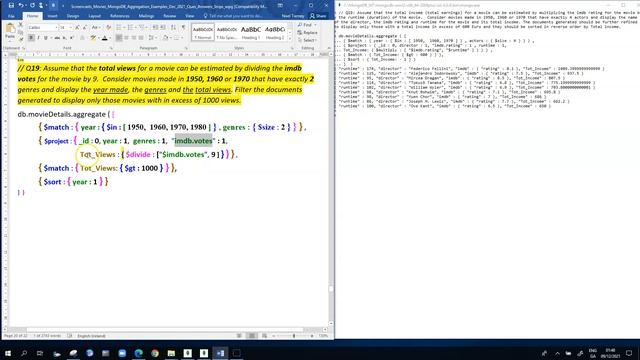640x360 pixels.
Task: Click Tell me what you want to do
Action: (233, 16)
